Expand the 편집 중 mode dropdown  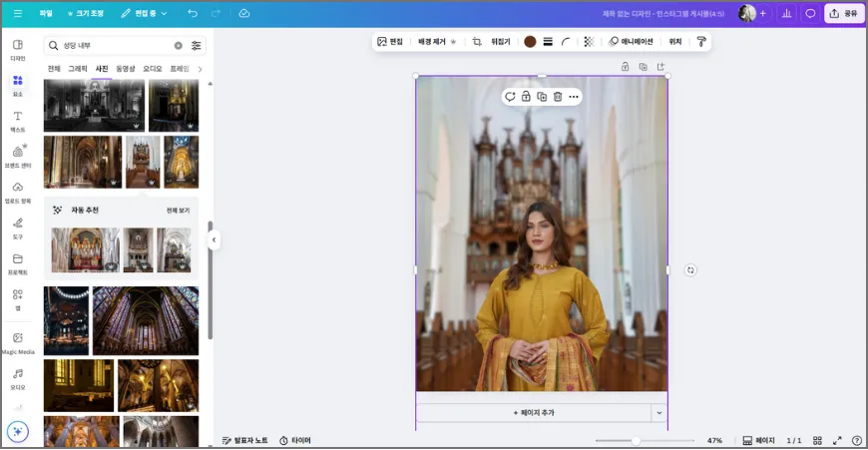[144, 13]
